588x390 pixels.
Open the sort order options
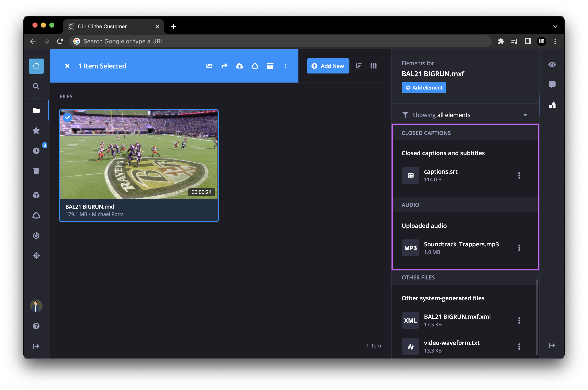click(358, 66)
